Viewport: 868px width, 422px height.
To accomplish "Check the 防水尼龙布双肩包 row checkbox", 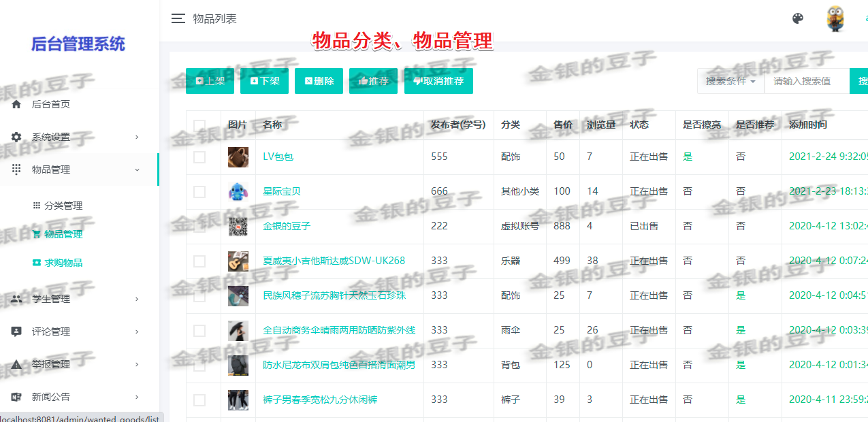I will pos(199,365).
